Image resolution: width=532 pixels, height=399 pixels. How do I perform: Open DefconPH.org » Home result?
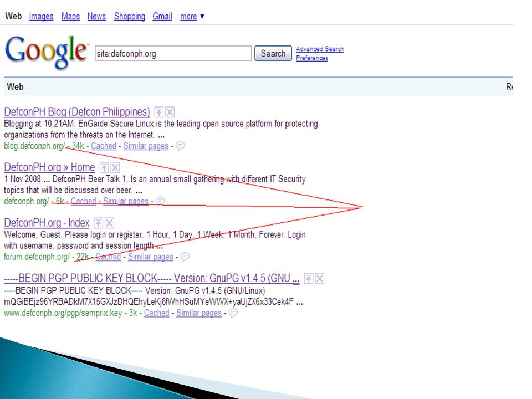[x=49, y=167]
